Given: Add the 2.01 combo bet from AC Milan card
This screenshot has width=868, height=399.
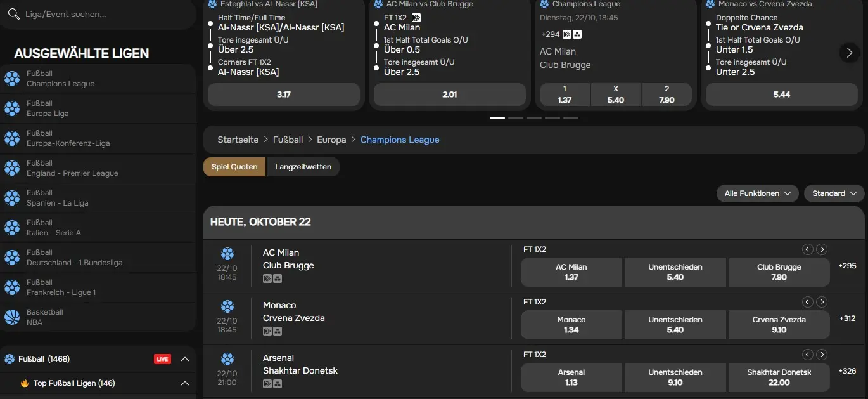Looking at the screenshot, I should tap(450, 95).
